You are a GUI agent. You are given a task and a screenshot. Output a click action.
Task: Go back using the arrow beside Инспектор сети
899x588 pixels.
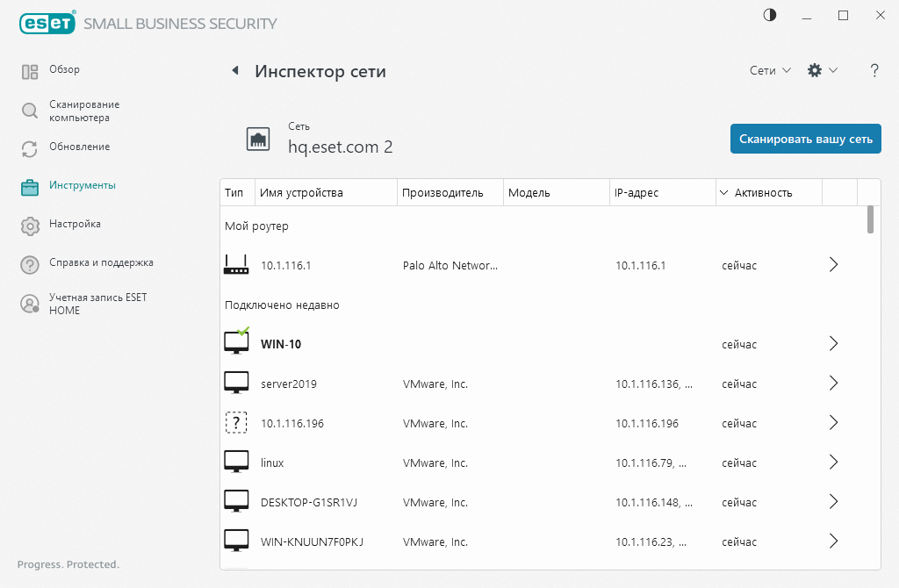[x=234, y=70]
